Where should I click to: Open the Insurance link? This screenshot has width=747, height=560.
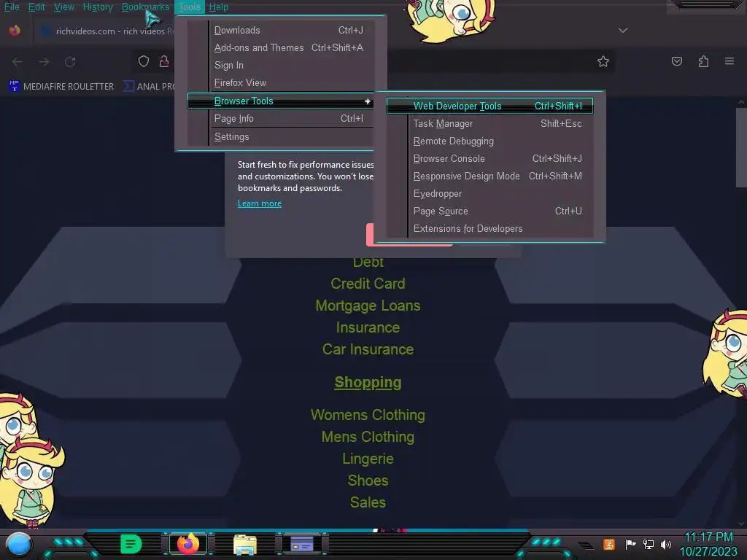[x=368, y=327]
